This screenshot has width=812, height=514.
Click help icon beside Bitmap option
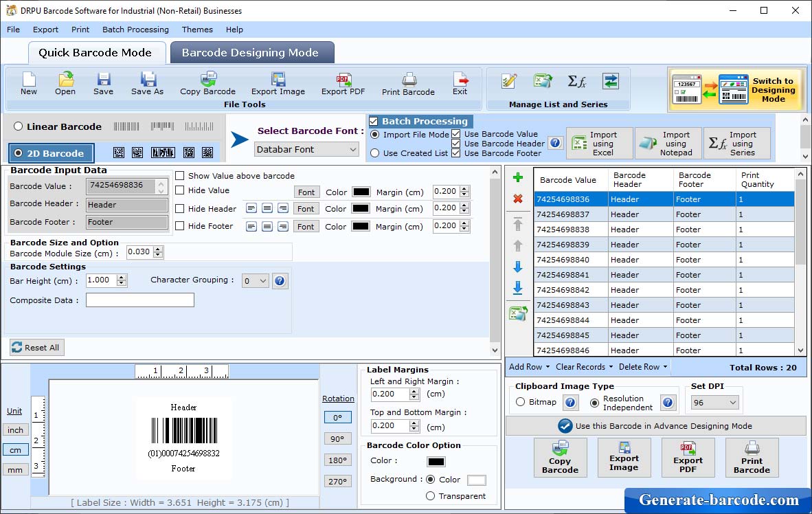click(x=570, y=403)
